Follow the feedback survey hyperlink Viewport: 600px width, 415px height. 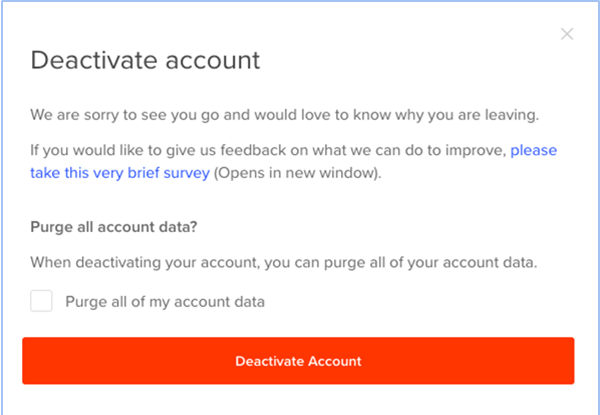tap(120, 172)
